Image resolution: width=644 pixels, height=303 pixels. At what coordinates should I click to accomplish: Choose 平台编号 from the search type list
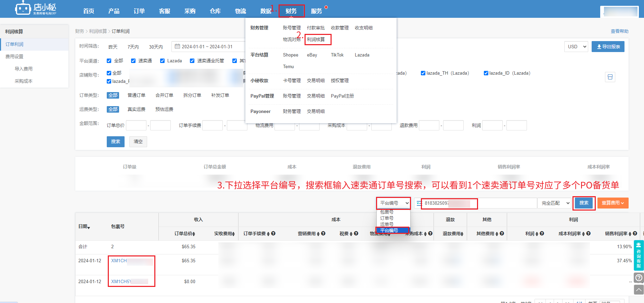pos(393,230)
